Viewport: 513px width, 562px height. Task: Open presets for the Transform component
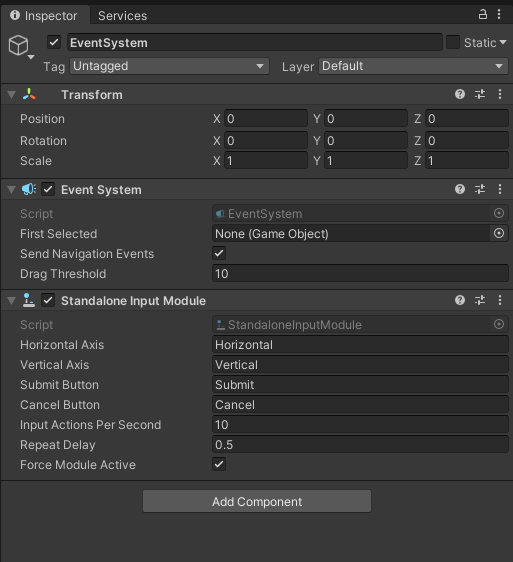(480, 94)
